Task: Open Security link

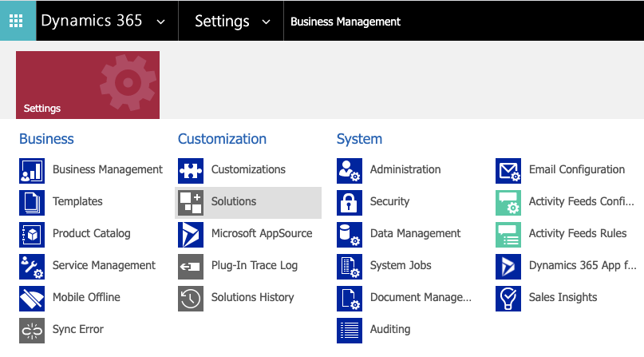Action: (389, 201)
